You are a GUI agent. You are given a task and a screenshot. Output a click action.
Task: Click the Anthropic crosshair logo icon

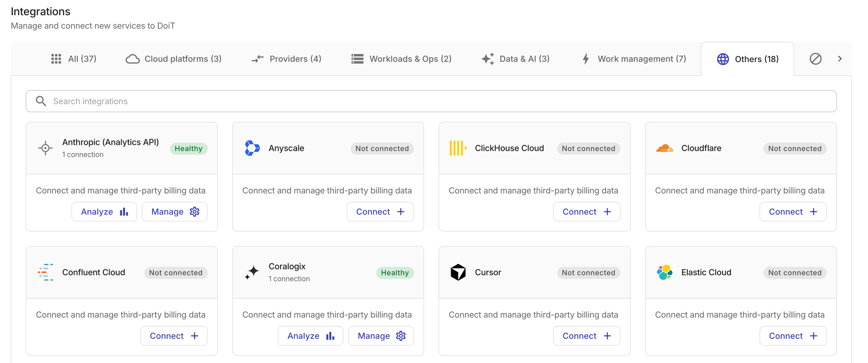click(45, 148)
